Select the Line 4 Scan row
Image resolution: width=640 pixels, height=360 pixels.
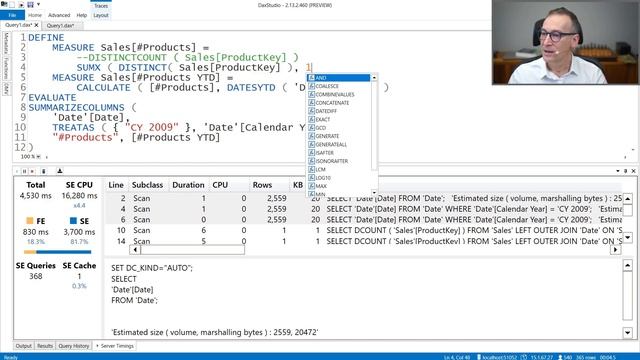[x=363, y=209]
